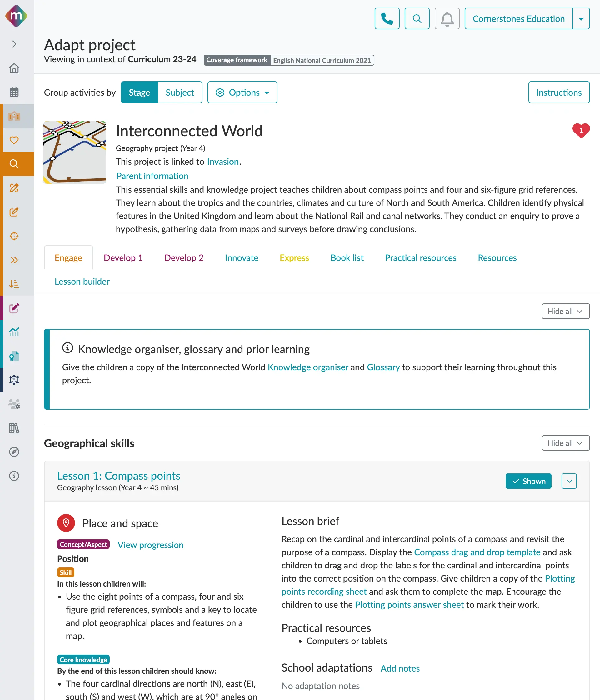Click the Interconnected World project thumbnail
The width and height of the screenshot is (600, 700).
tap(75, 152)
